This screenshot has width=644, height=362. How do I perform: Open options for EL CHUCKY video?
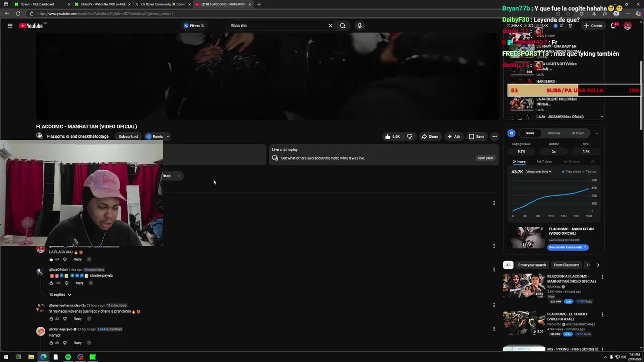(x=602, y=315)
